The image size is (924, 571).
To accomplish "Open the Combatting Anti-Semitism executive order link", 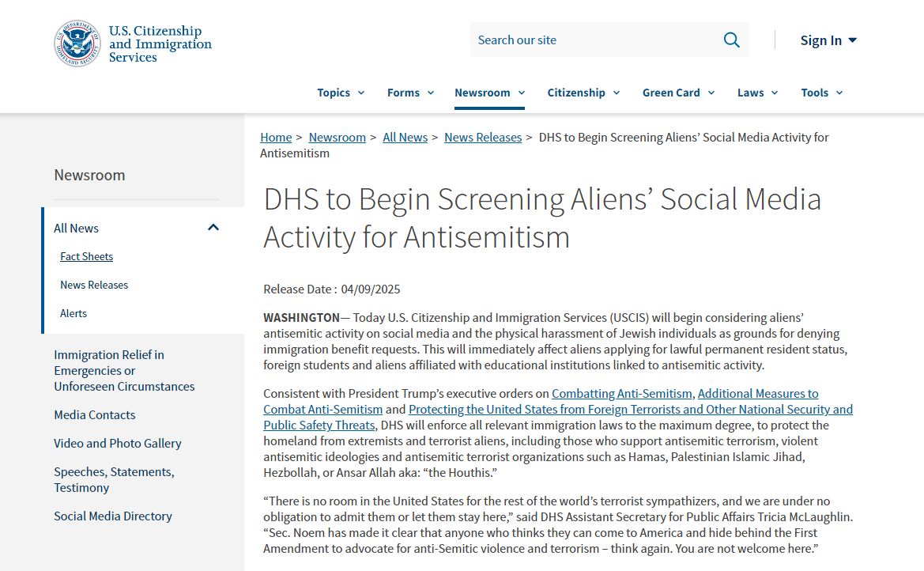I will click(622, 394).
